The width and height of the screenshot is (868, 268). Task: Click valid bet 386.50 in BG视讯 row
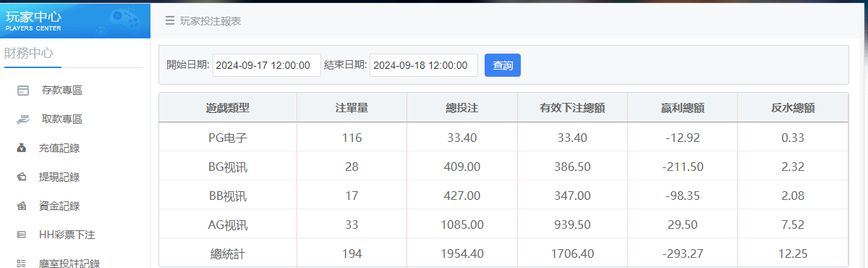coord(572,167)
